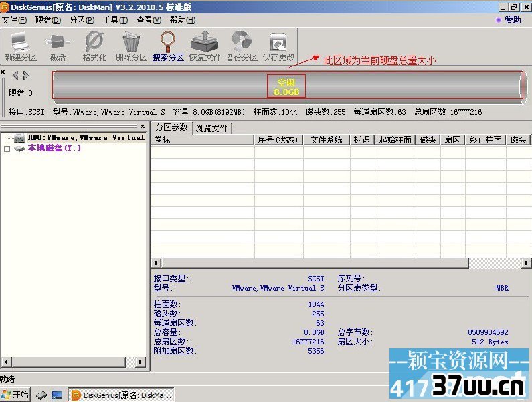The image size is (532, 402).
Task: Click the 本地磁盘 (Y:) drive icon
Action: tap(19, 149)
